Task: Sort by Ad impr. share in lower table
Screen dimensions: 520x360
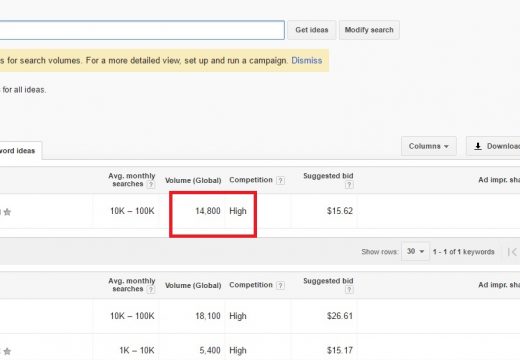Action: (x=499, y=285)
